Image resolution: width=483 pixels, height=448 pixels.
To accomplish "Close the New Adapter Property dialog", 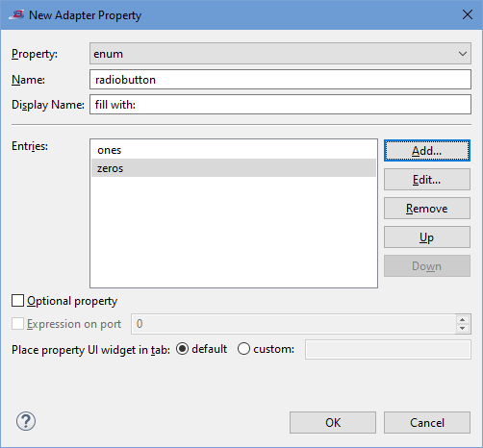I will coord(468,14).
